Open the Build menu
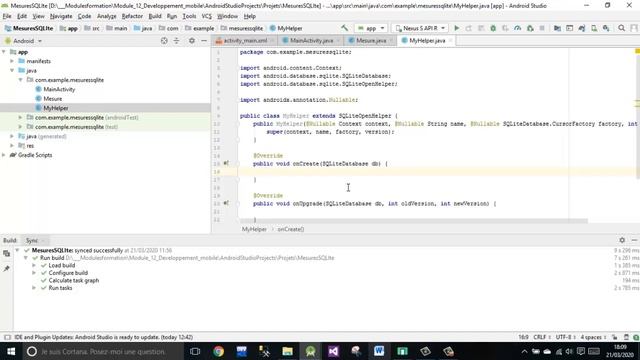The image size is (640, 360). click(155, 16)
